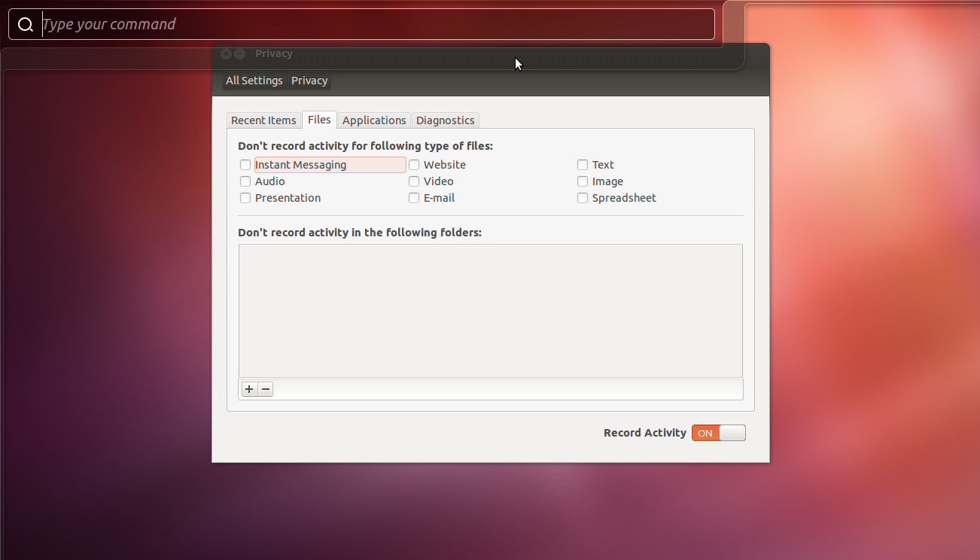
Task: Check the Instant Messaging checkbox
Action: click(245, 165)
